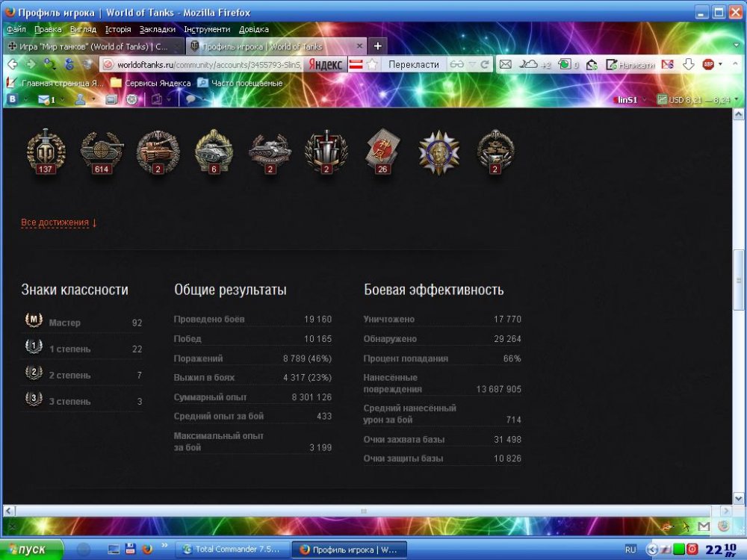The width and height of the screenshot is (747, 560).
Task: Click the vertical scrollbar down arrow
Action: [738, 499]
